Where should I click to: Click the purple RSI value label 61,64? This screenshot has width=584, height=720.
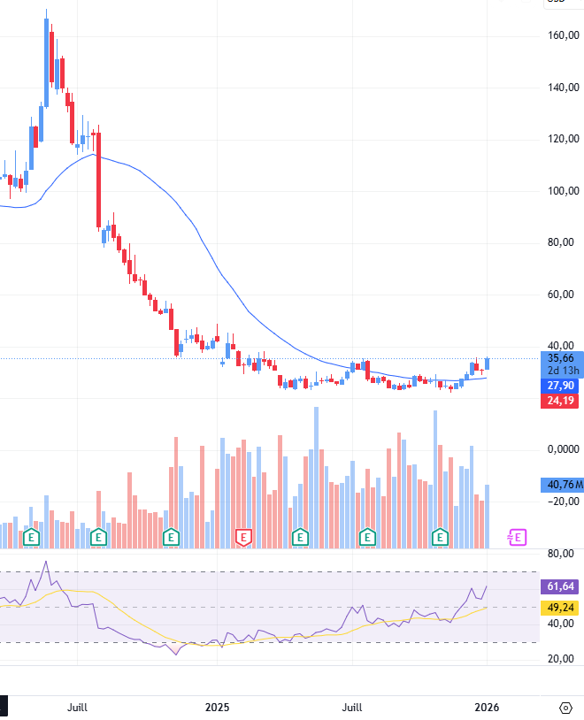(x=560, y=586)
